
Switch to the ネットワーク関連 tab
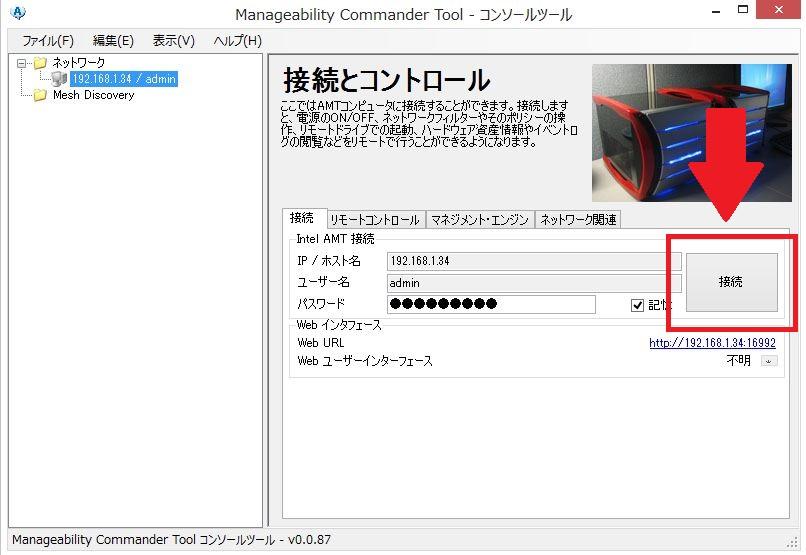578,220
